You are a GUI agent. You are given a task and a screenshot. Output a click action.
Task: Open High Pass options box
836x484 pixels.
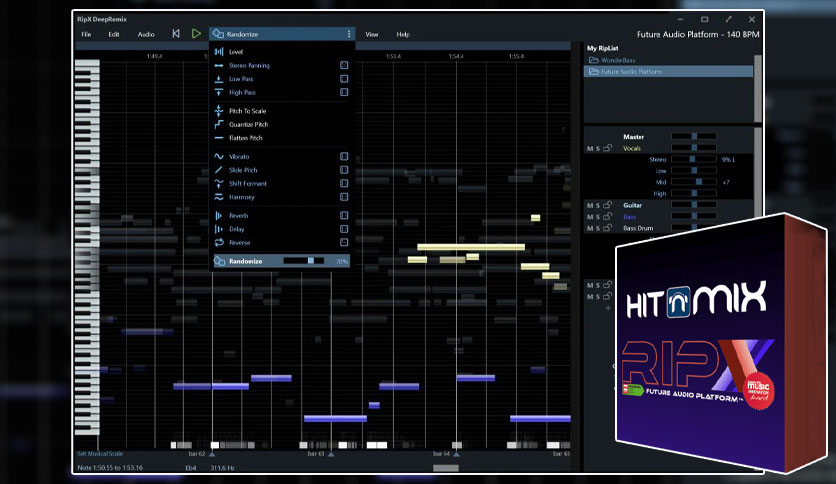344,92
